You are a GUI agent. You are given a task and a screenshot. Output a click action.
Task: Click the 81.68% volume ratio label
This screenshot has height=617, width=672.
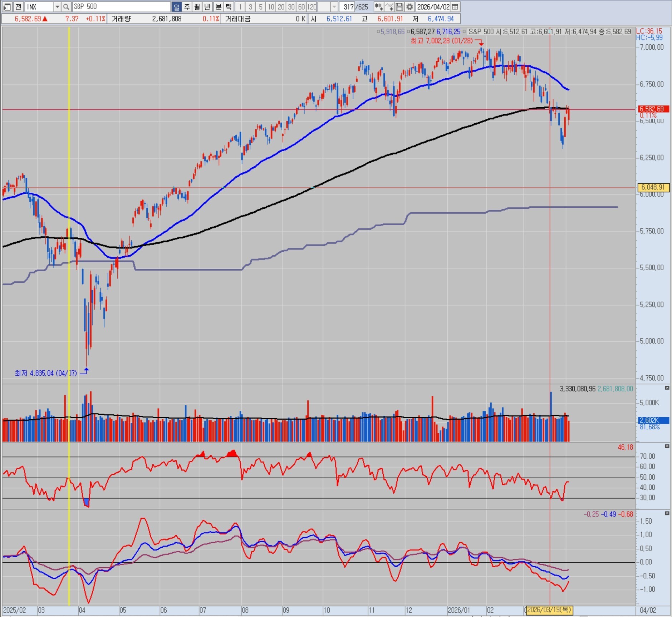pyautogui.click(x=649, y=427)
